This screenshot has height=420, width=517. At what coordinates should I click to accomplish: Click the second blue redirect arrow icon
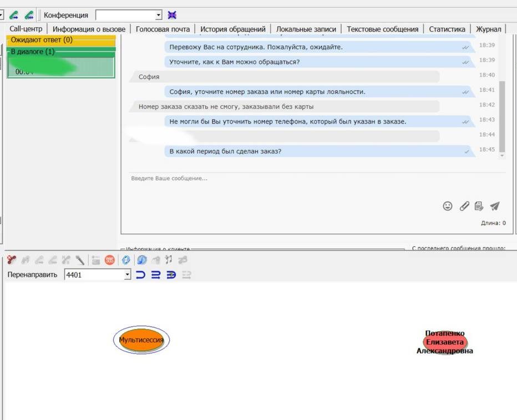pos(156,275)
